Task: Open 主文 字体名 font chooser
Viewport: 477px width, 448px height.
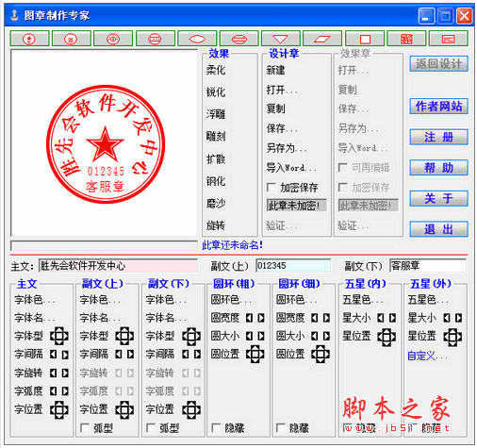Action: [35, 318]
